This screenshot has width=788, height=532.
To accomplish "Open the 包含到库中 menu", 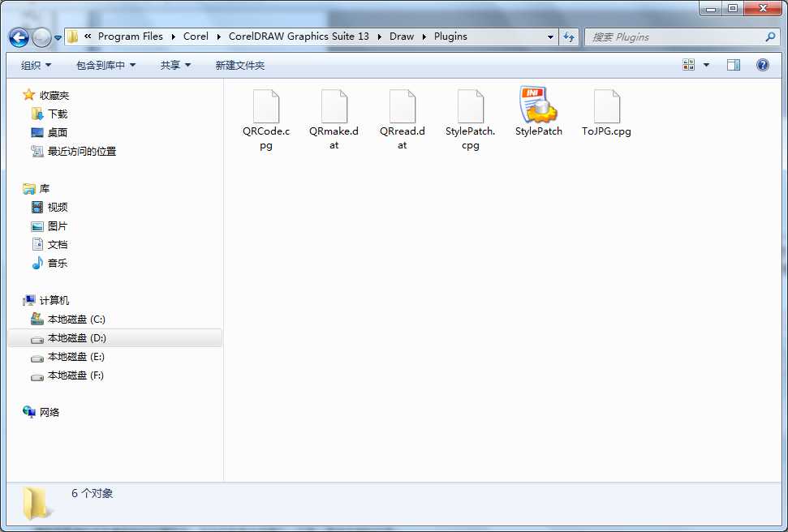I will pyautogui.click(x=105, y=66).
